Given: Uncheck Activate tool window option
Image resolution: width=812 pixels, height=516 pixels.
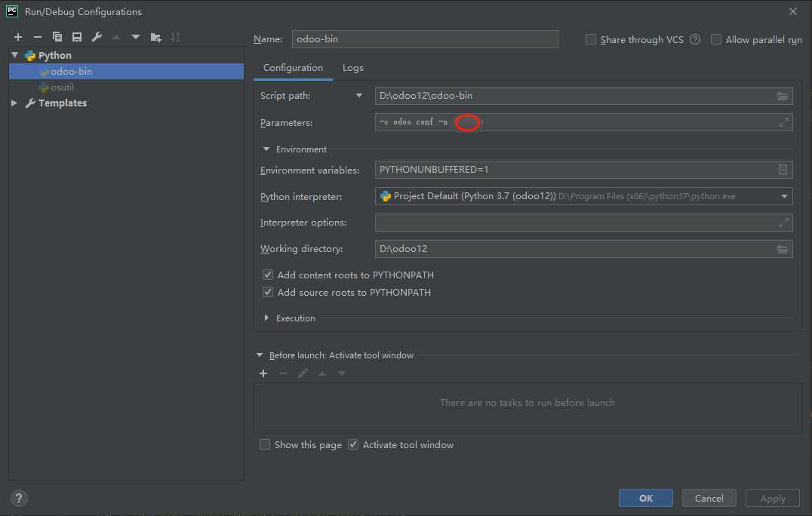Looking at the screenshot, I should pyautogui.click(x=353, y=444).
